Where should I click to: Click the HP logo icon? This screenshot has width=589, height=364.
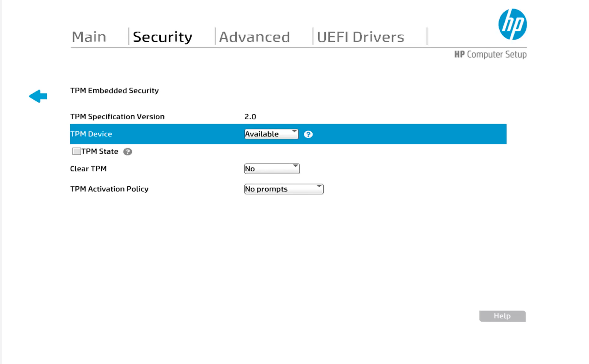[x=512, y=24]
